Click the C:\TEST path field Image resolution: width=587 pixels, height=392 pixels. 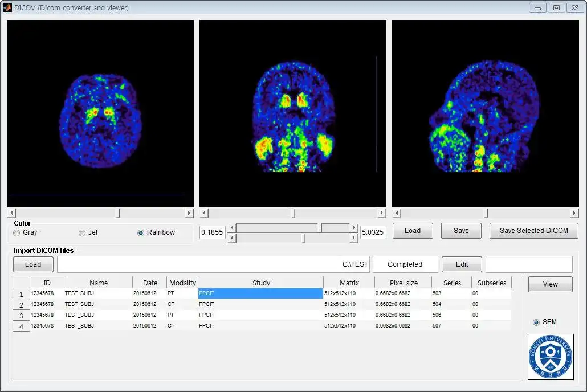213,264
